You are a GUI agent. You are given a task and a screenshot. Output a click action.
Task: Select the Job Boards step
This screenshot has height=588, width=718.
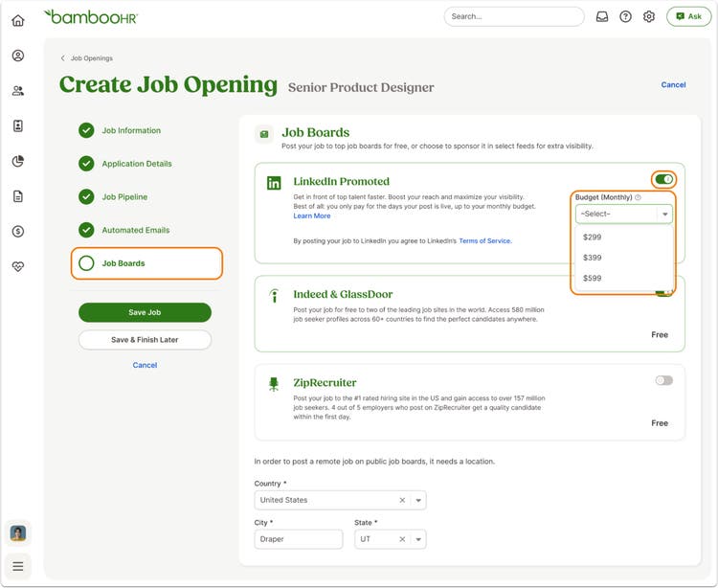146,263
